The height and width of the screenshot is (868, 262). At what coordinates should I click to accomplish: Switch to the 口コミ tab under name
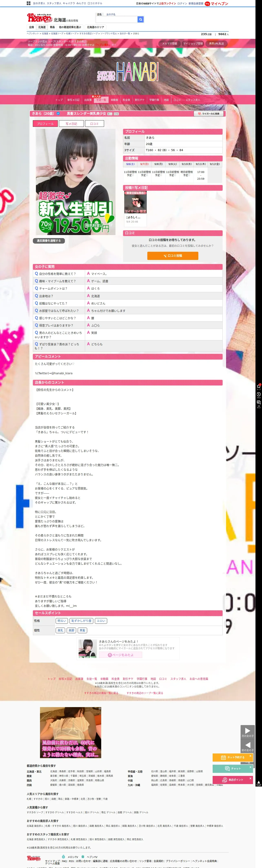94,124
